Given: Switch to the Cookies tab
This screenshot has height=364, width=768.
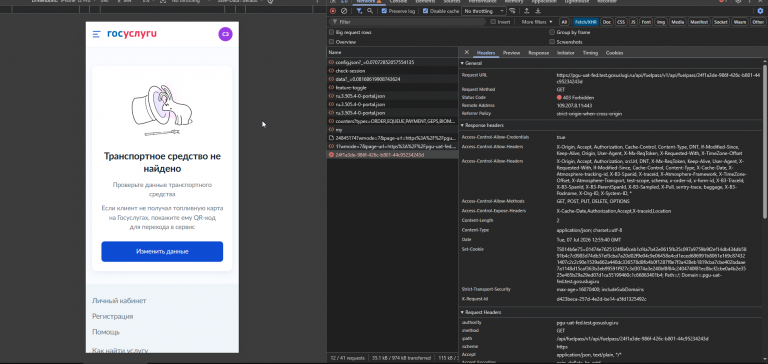Looking at the screenshot, I should (614, 53).
